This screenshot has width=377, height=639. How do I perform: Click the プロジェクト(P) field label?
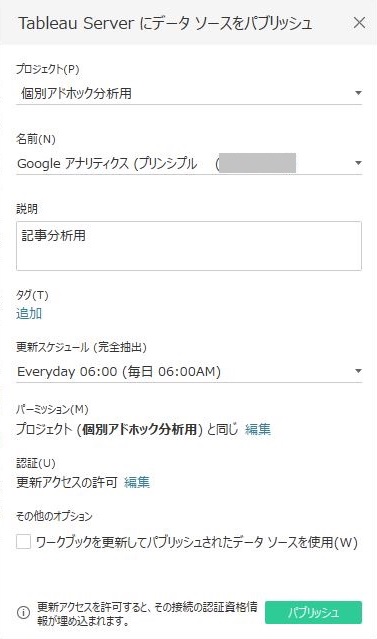pos(48,69)
